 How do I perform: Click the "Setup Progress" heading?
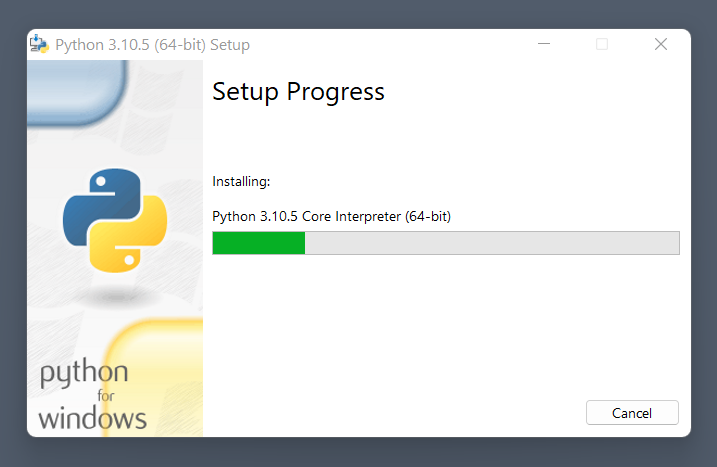pyautogui.click(x=298, y=92)
